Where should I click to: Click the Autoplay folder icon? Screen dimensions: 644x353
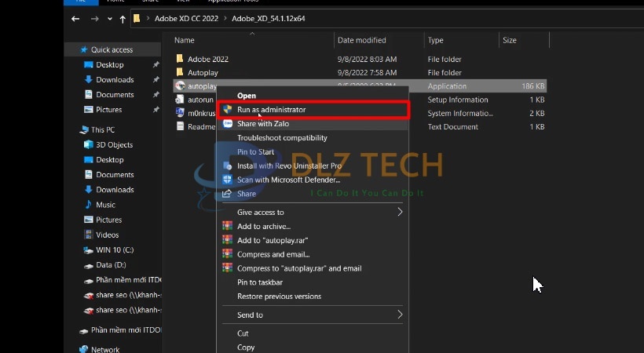180,72
